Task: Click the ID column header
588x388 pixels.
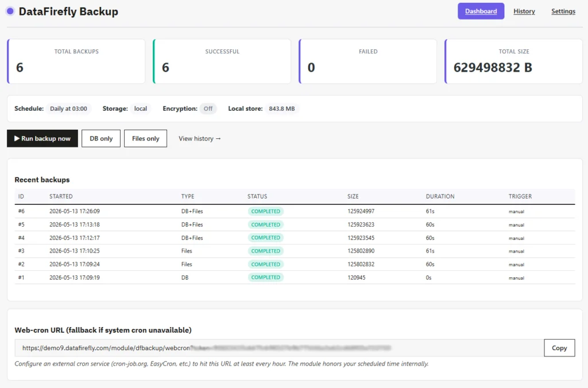Action: click(x=21, y=196)
